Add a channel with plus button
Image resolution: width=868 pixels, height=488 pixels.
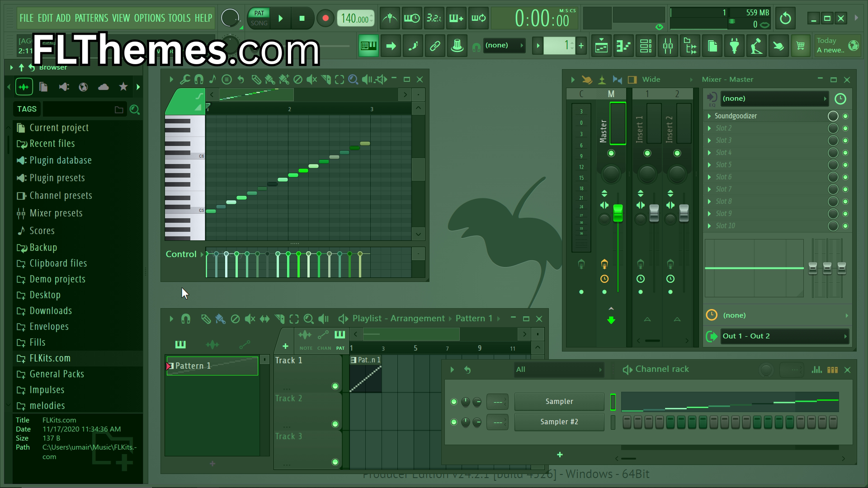560,455
